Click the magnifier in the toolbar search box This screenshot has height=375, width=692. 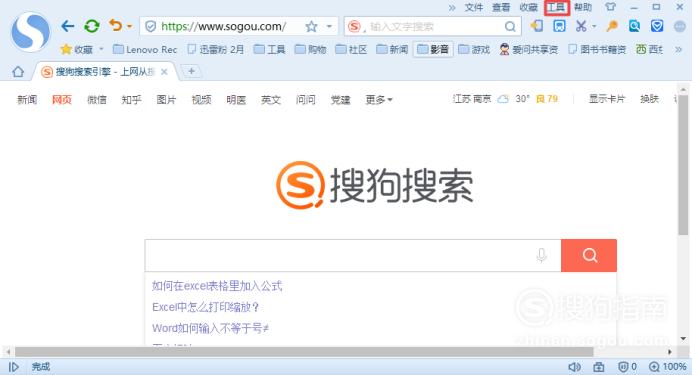(510, 27)
